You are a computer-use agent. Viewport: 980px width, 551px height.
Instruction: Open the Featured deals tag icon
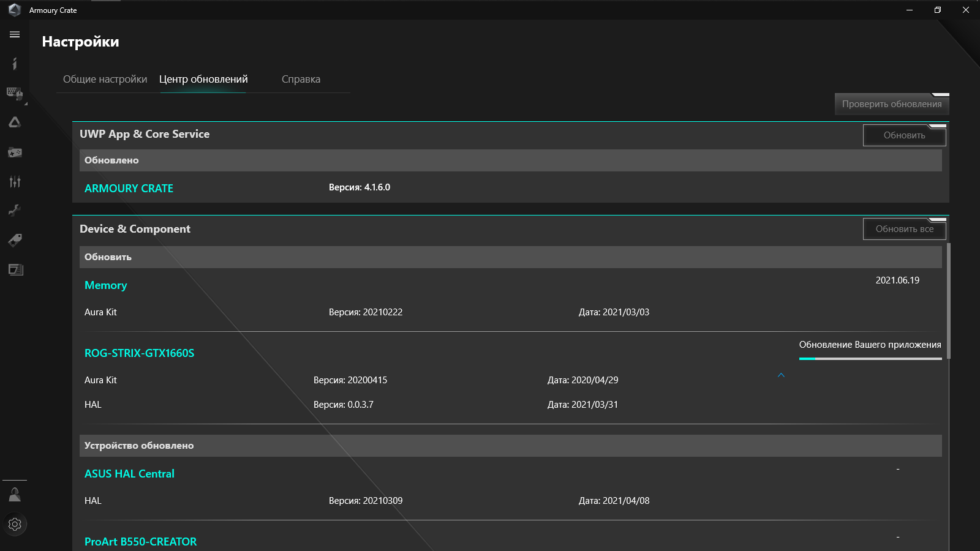tap(15, 240)
